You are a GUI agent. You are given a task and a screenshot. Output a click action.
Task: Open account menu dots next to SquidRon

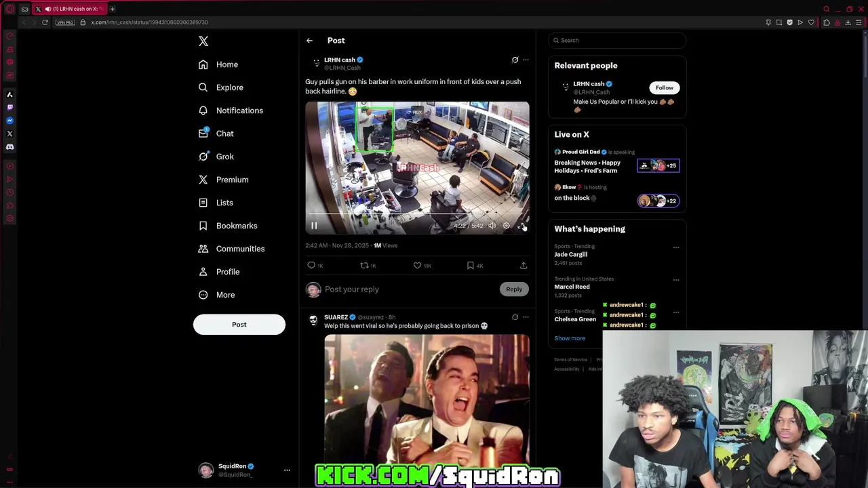pos(287,470)
